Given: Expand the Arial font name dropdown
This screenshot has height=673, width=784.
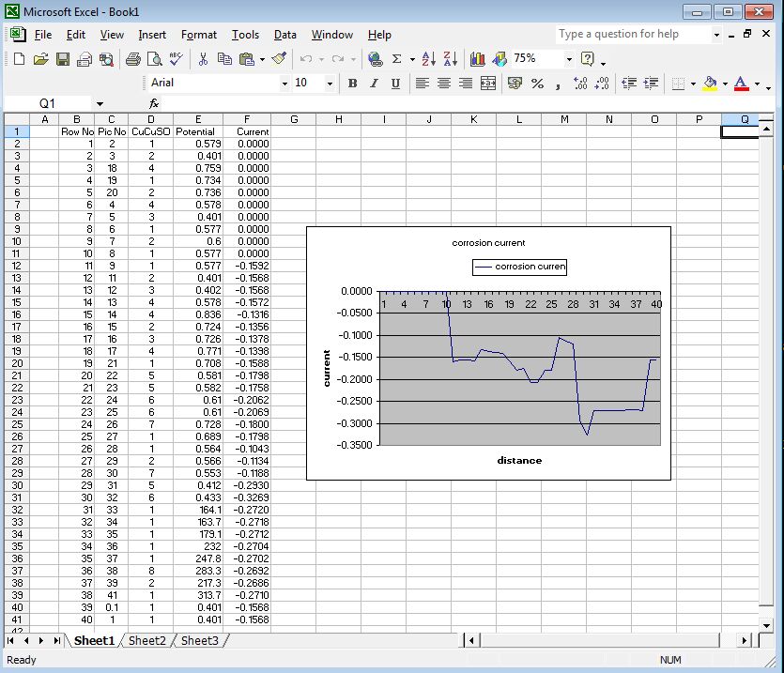Looking at the screenshot, I should [x=285, y=83].
